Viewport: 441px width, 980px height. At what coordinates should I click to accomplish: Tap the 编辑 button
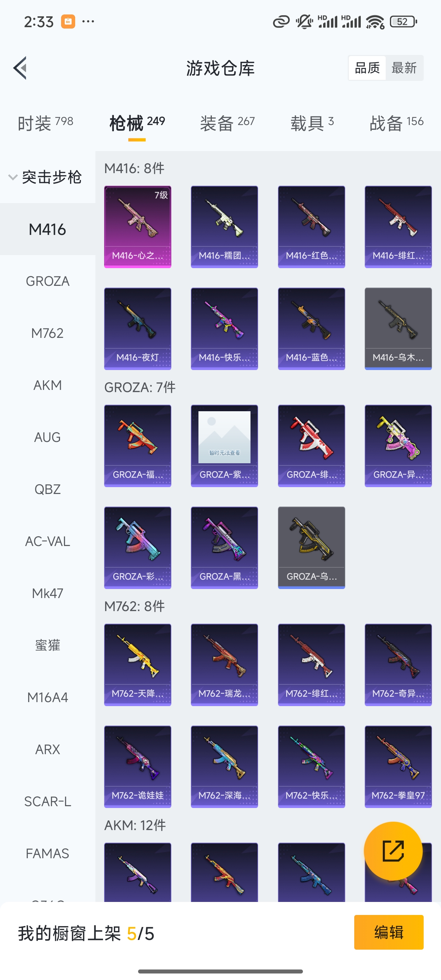tap(389, 932)
